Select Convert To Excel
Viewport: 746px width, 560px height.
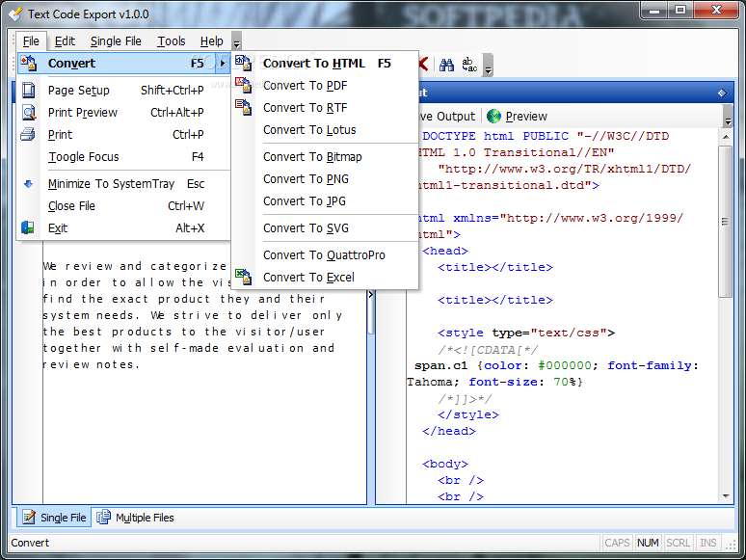[x=325, y=277]
